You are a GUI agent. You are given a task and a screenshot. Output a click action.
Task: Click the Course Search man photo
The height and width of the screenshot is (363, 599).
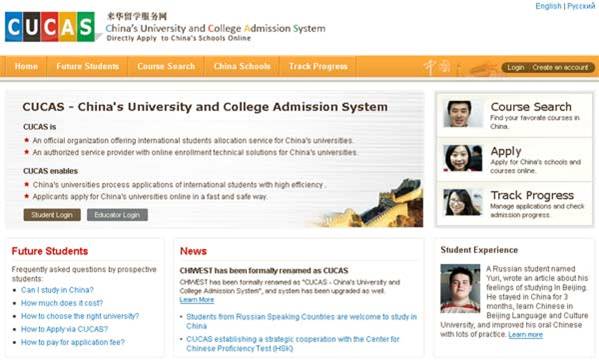coord(463,114)
